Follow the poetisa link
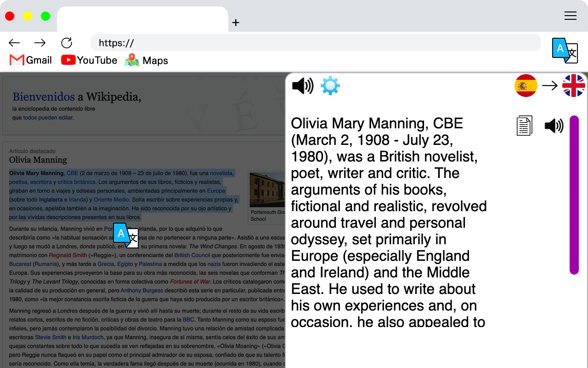This screenshot has height=368, width=588. click(18, 182)
